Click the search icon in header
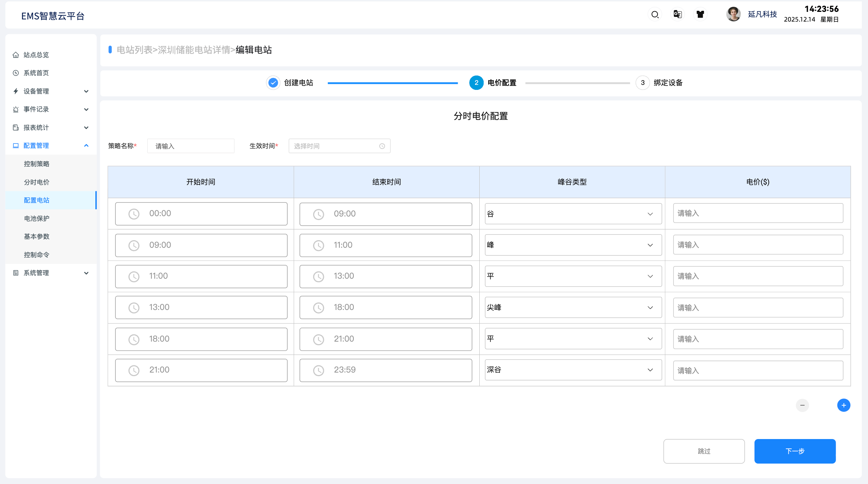The image size is (868, 484). (x=655, y=14)
